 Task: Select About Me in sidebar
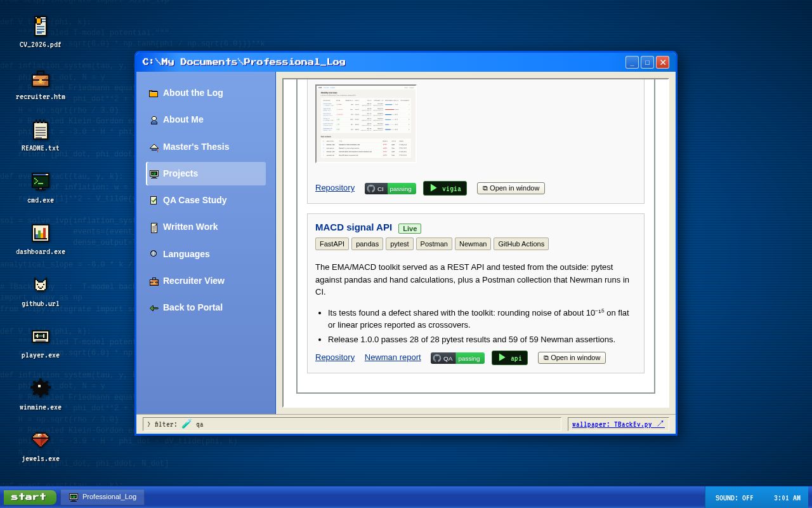tap(206, 119)
